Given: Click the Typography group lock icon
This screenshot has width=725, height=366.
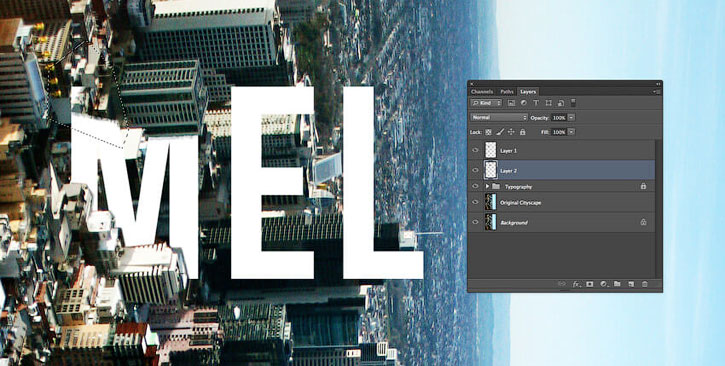Looking at the screenshot, I should coord(643,186).
